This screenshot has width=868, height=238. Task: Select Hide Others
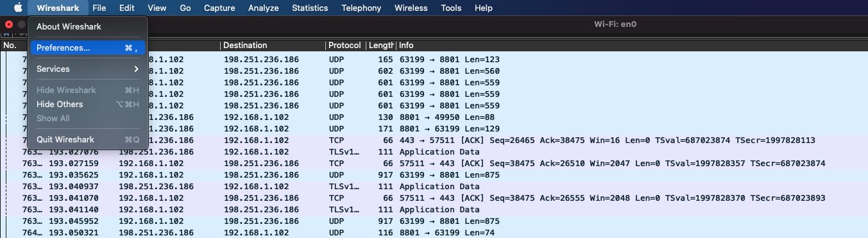[88, 104]
